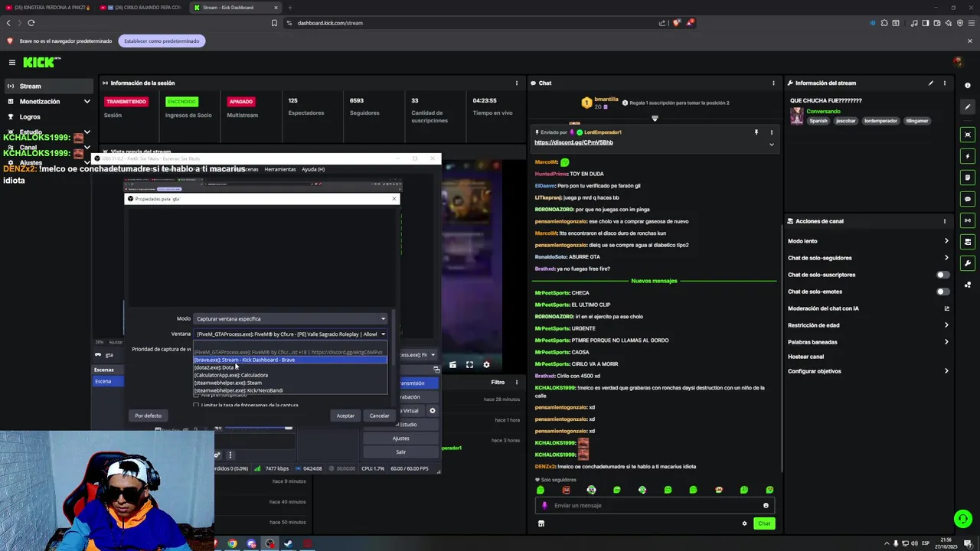Image resolution: width=980 pixels, height=551 pixels.
Task: Open the Kick hamburger menu
Action: click(12, 62)
